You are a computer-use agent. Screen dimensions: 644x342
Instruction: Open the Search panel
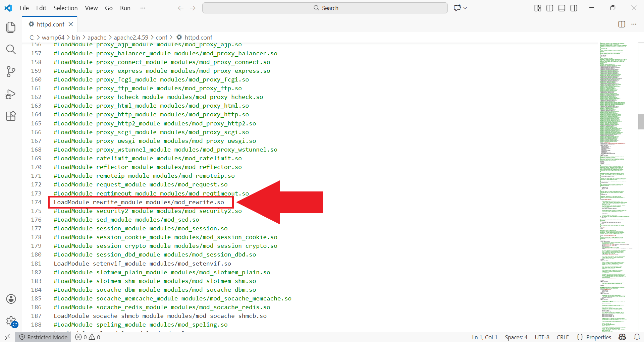pyautogui.click(x=11, y=49)
